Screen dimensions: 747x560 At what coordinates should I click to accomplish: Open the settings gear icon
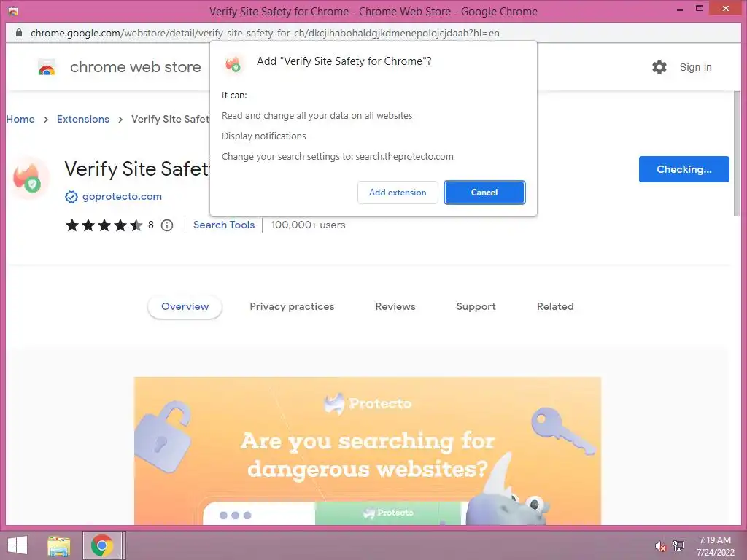tap(659, 67)
